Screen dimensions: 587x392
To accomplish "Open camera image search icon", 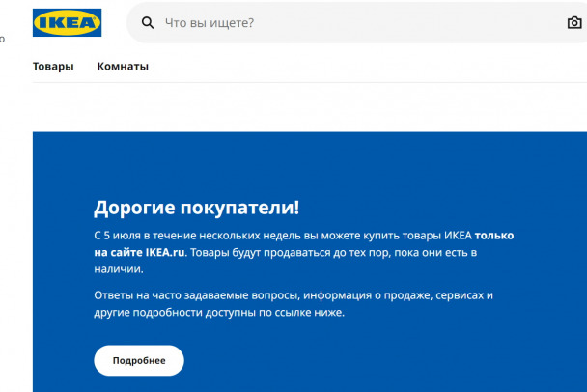I will [x=574, y=23].
